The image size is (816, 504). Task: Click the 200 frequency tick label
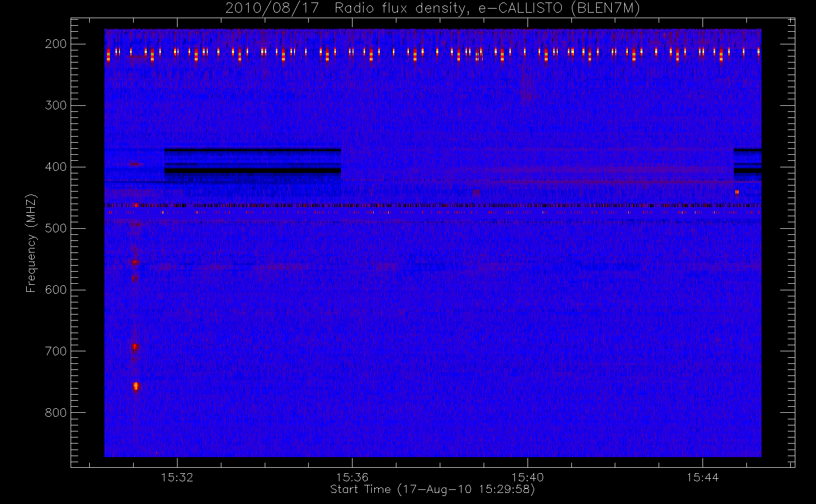click(x=56, y=44)
